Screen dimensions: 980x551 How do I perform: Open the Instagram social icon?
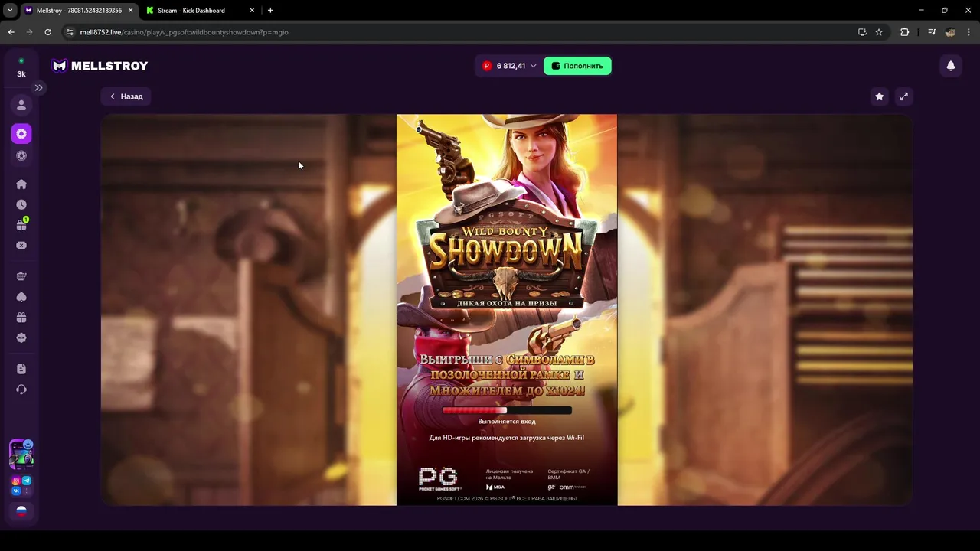16,481
